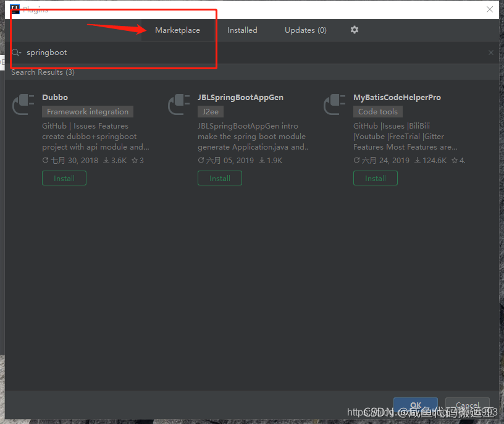Viewport: 504px width, 424px height.
Task: Click the JBLSpringBootAppGen intro description
Action: click(253, 137)
